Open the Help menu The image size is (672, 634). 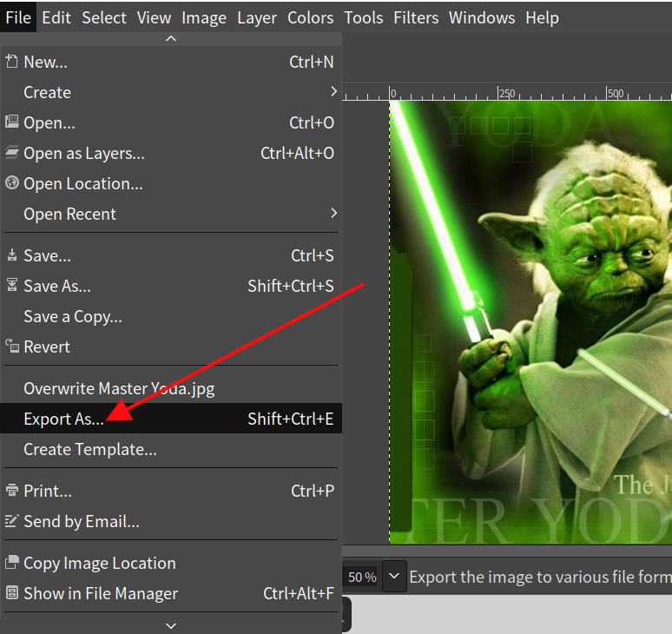pos(542,17)
